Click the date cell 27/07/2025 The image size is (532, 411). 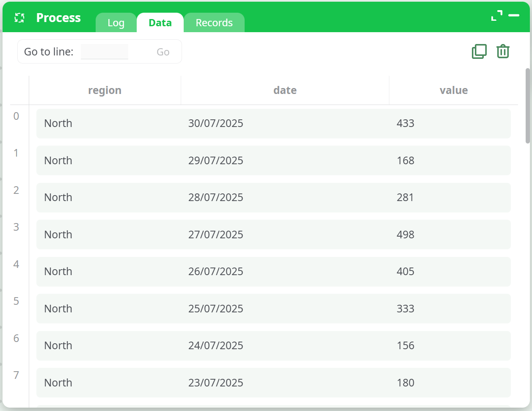(x=216, y=234)
